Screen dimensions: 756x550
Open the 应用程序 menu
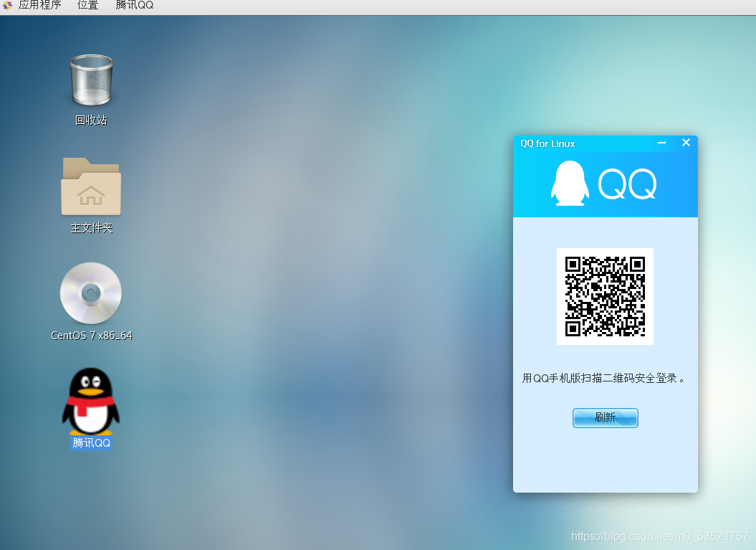point(39,5)
